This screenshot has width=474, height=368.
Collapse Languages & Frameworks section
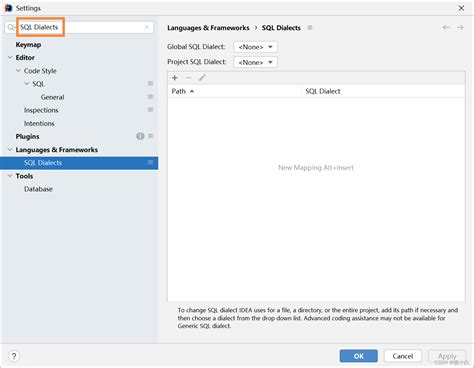pyautogui.click(x=10, y=150)
